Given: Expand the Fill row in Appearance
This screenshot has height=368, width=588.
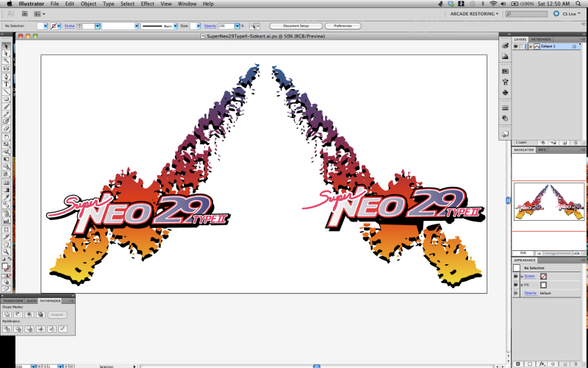Looking at the screenshot, I should (x=522, y=285).
